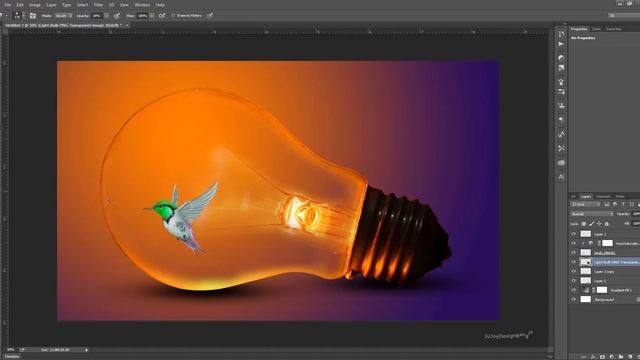The image size is (640, 360).
Task: Toggle pressure for opacity icon
Action: pos(117,16)
